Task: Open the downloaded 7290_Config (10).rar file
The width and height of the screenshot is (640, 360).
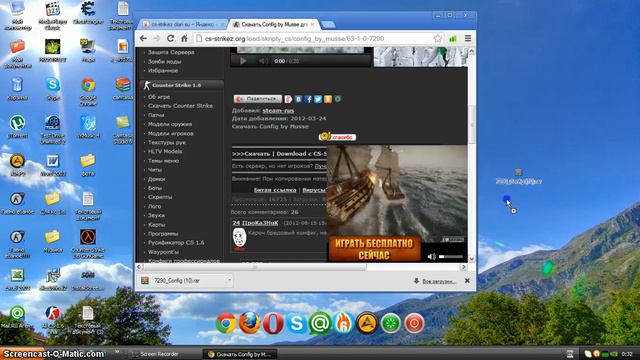Action: pos(181,281)
